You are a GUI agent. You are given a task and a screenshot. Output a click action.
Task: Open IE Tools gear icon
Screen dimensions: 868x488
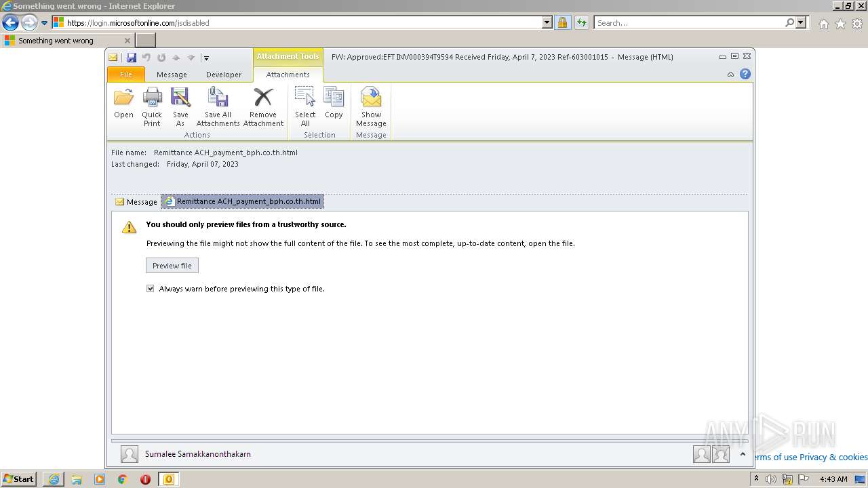click(x=857, y=24)
